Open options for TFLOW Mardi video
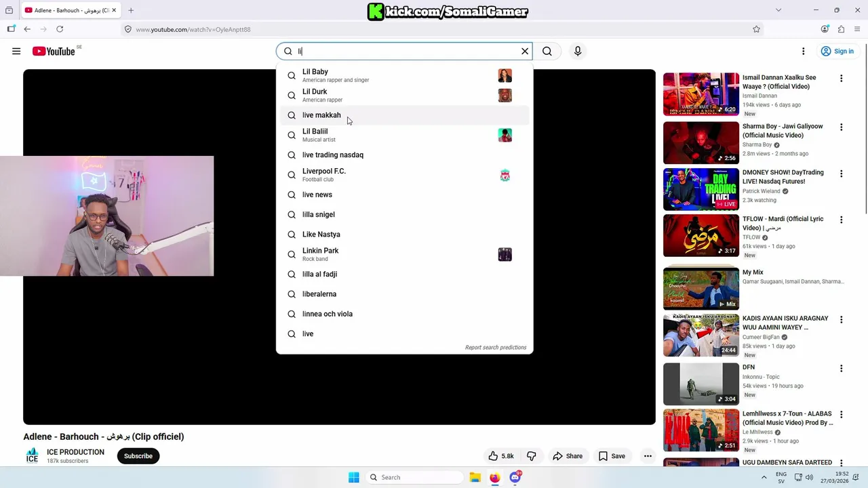Image resolution: width=868 pixels, height=488 pixels. tap(841, 220)
